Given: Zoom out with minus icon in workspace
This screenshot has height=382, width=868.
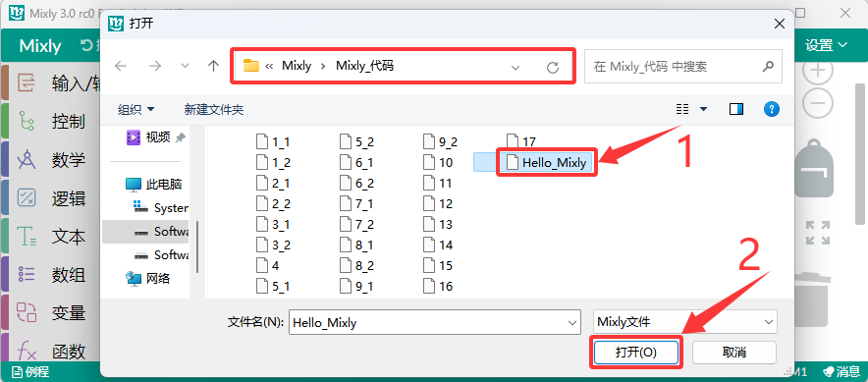Looking at the screenshot, I should click(x=818, y=103).
